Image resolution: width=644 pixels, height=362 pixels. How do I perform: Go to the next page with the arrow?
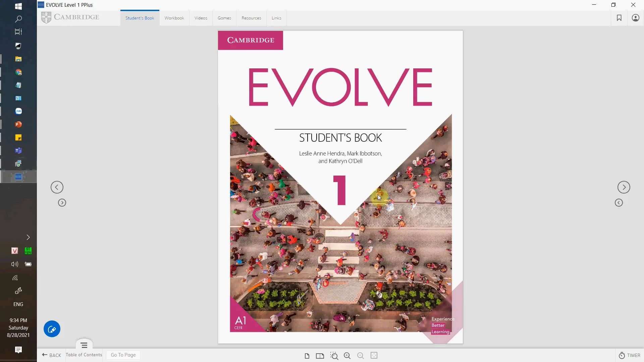click(624, 187)
